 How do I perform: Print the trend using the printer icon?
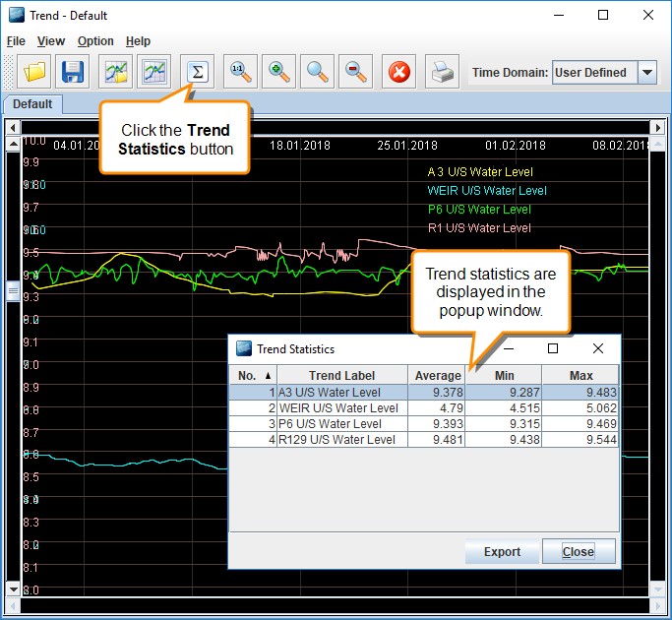[443, 72]
